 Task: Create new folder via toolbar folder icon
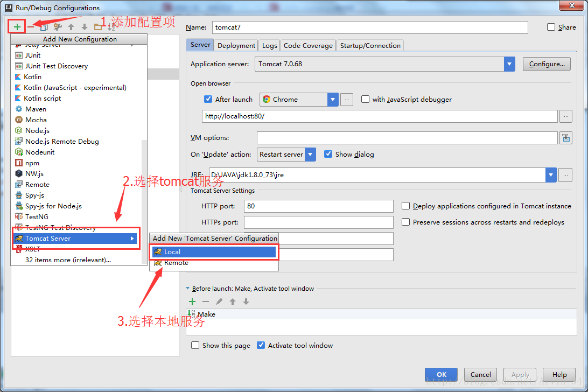click(98, 27)
